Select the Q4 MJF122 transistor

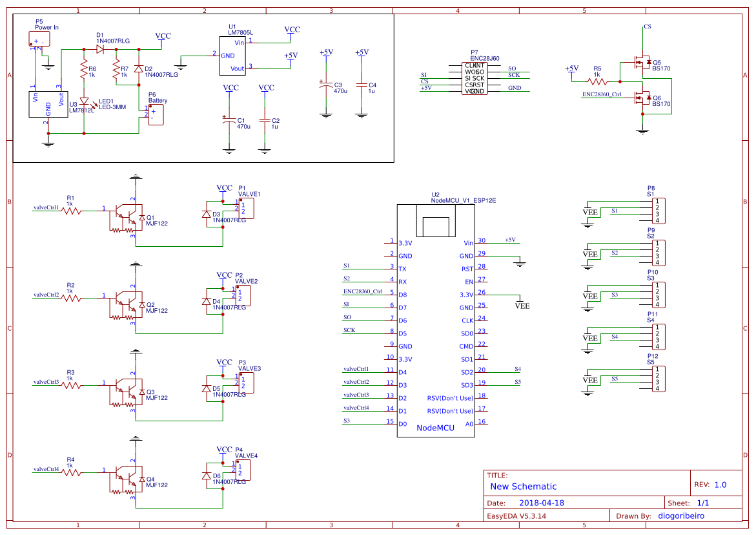127,479
